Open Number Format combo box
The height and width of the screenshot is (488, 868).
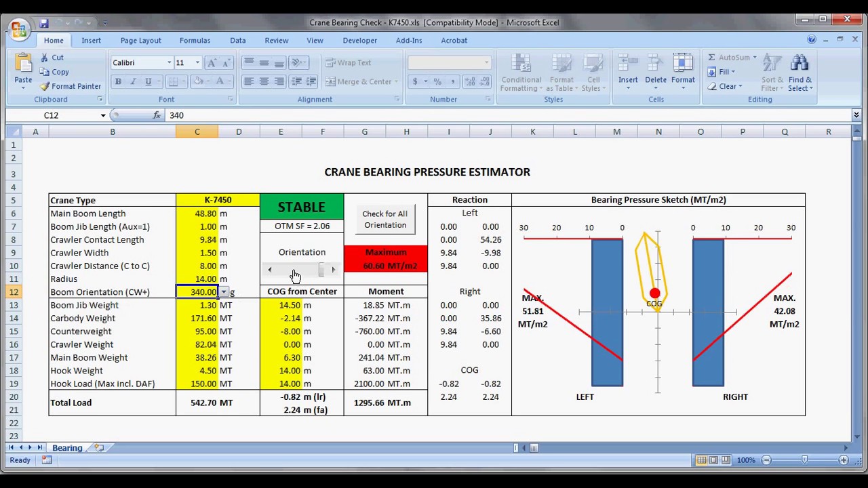pos(449,63)
